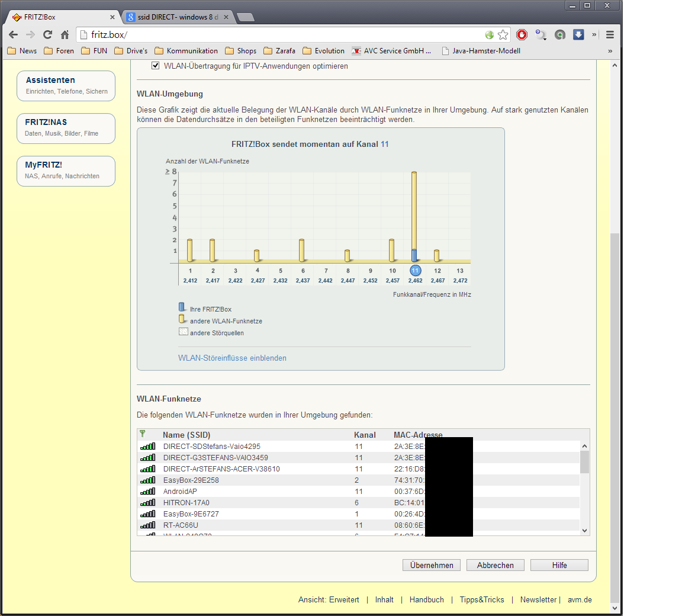The image size is (682, 616).
Task: Click the extension icon with the blue dot
Action: (x=541, y=35)
